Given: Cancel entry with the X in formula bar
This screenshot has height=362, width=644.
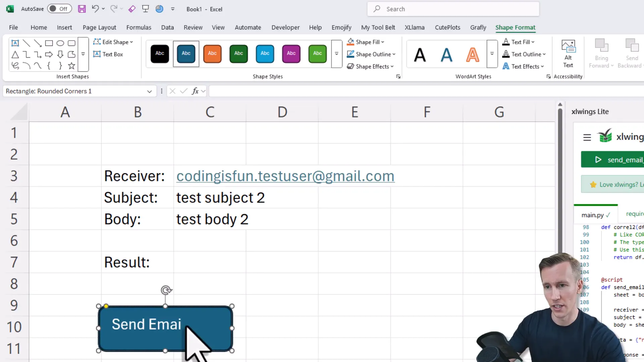Looking at the screenshot, I should pyautogui.click(x=172, y=91).
